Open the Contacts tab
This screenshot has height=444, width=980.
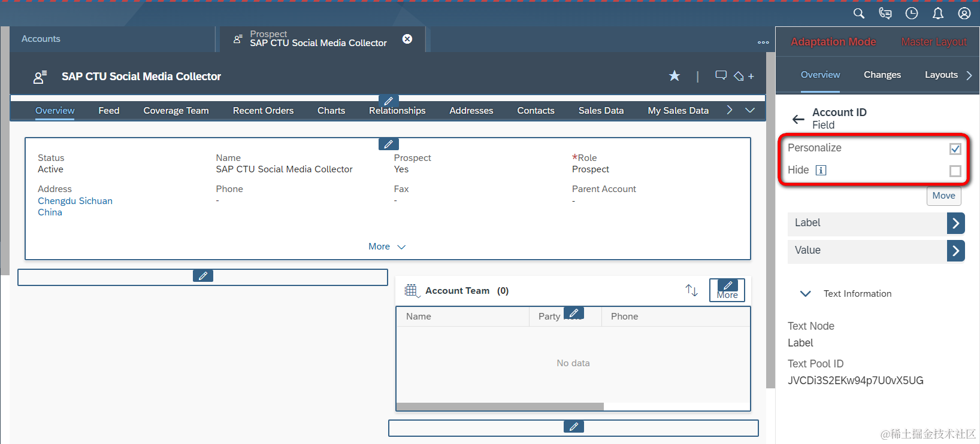click(x=536, y=111)
